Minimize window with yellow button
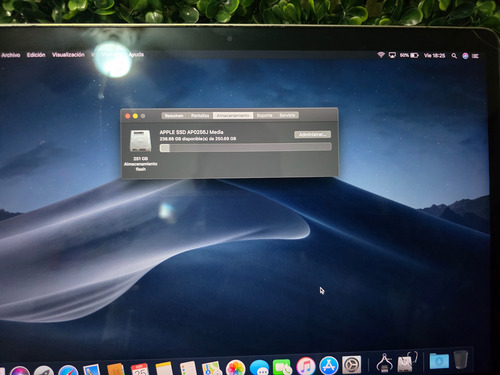Screen dimensions: 500x375 click(x=135, y=116)
